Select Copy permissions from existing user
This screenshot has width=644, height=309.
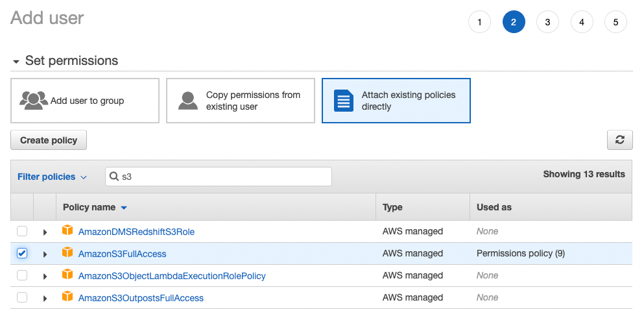pyautogui.click(x=241, y=101)
